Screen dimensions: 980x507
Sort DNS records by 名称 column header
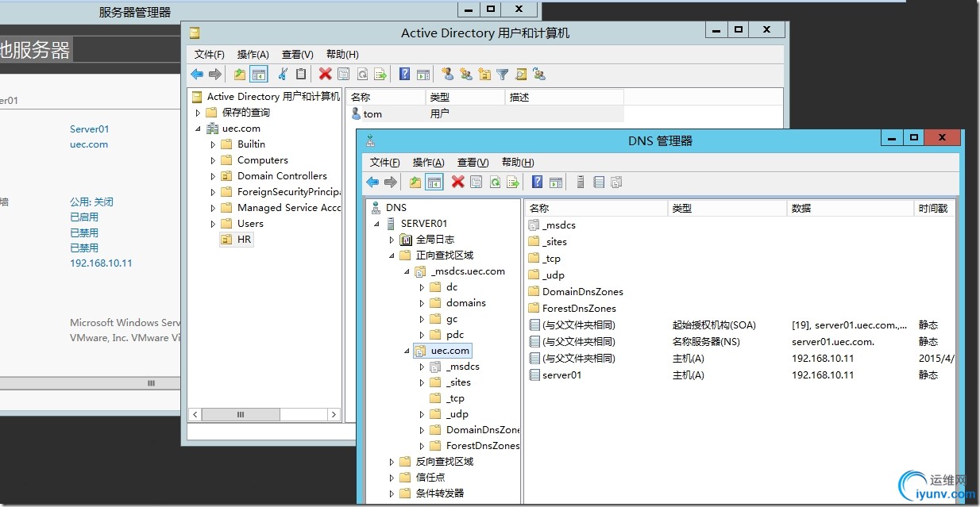click(x=596, y=208)
